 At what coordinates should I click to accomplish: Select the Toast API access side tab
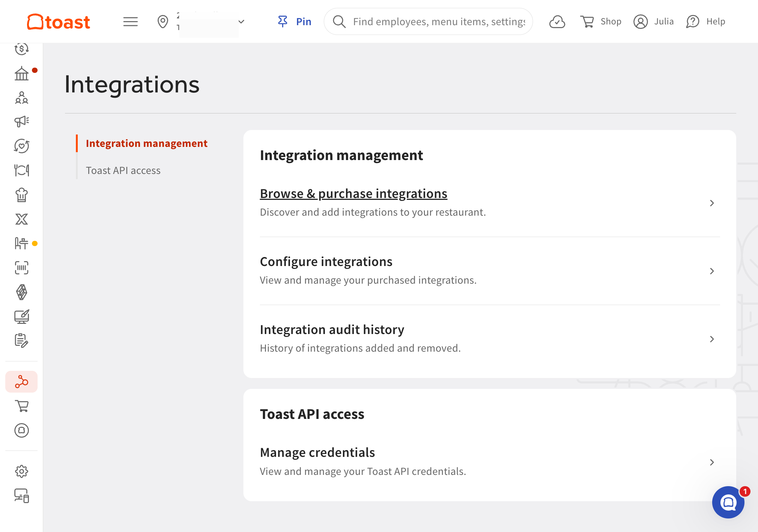[123, 171]
